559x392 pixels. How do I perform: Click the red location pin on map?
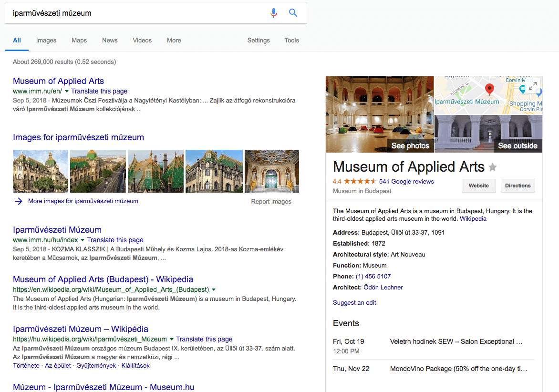(489, 89)
